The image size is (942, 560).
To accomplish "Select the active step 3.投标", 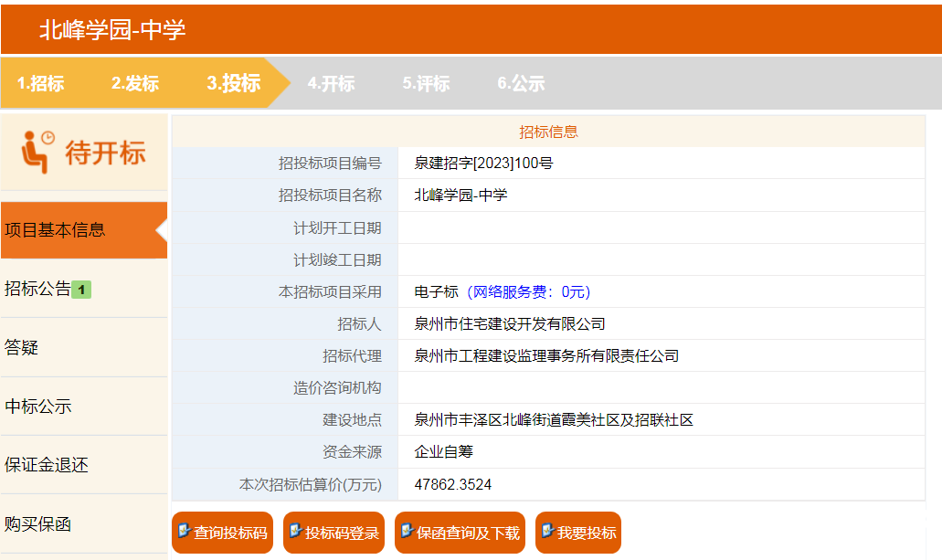I will coord(234,83).
